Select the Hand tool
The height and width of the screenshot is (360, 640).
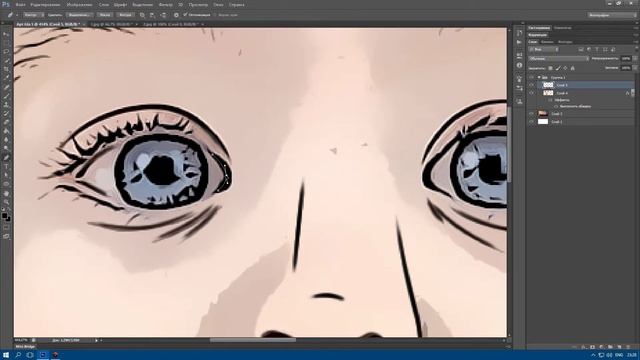click(x=6, y=193)
